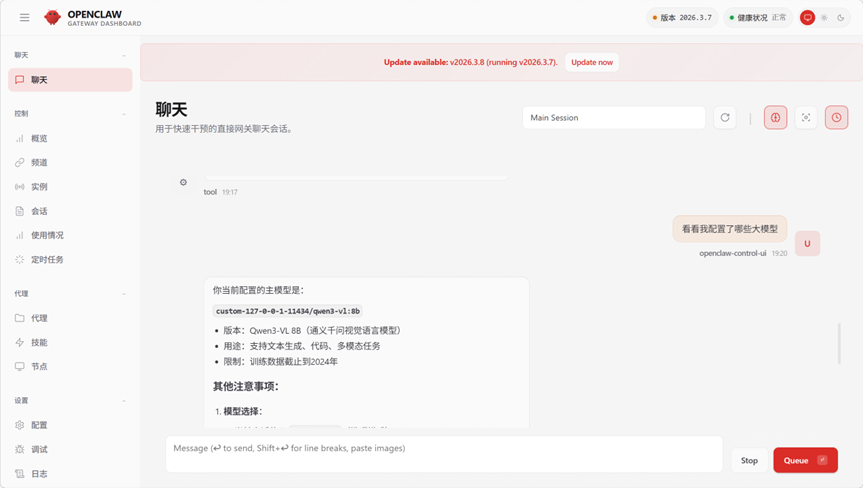Viewport: 863px width, 488px height.
Task: Click the OpenClaw red logo
Action: coord(52,18)
